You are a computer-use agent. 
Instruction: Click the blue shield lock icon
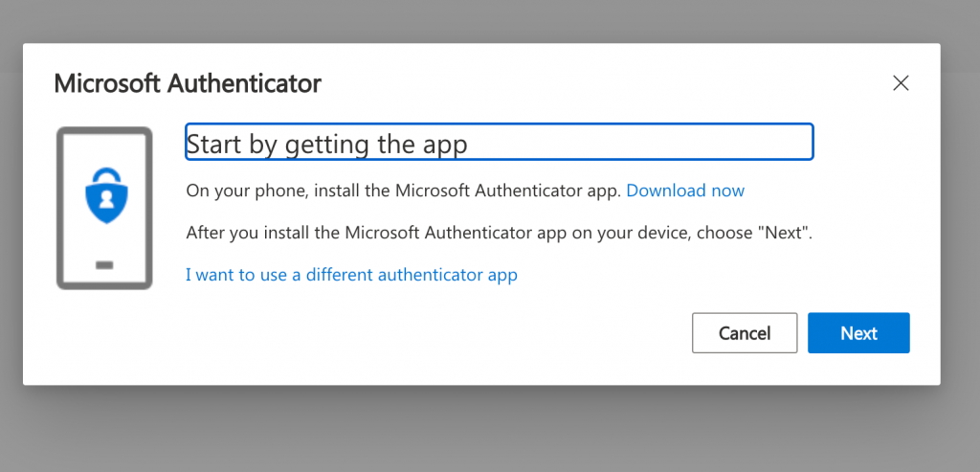click(x=104, y=196)
